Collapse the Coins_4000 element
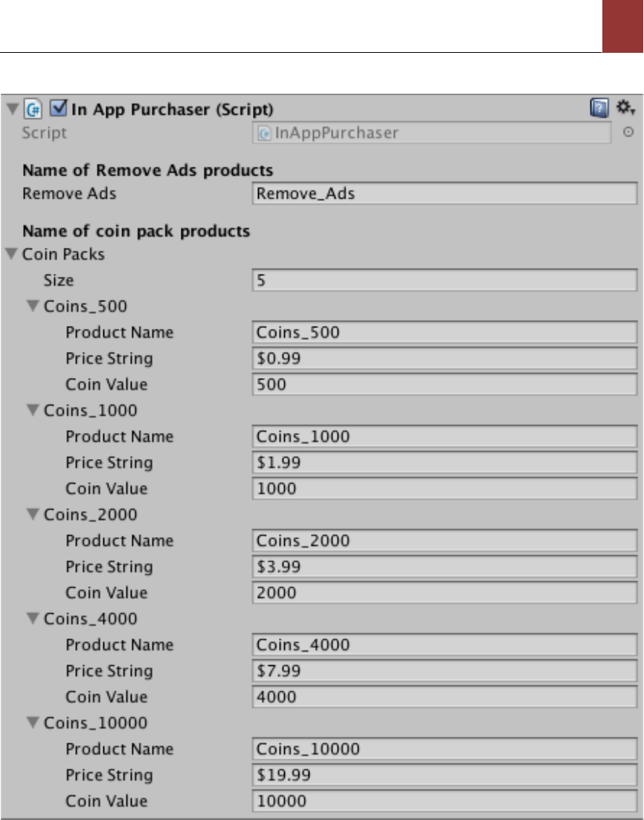Screen dimensions: 644x820 pos(33,619)
